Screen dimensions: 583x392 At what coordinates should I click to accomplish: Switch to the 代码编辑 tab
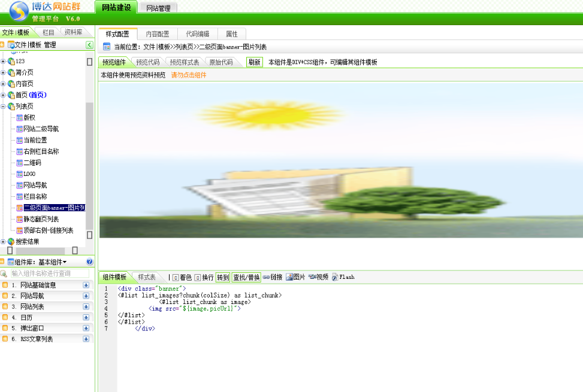197,34
